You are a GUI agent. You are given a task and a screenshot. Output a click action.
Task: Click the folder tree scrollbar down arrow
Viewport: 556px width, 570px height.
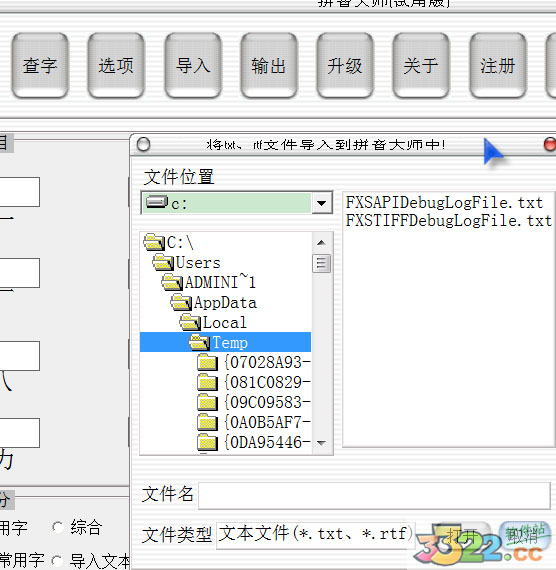(321, 443)
